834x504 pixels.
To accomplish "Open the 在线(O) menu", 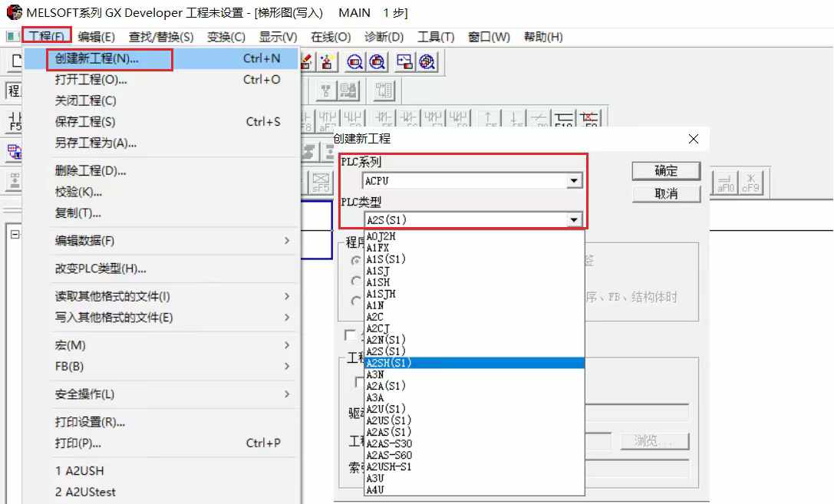I will [x=331, y=37].
